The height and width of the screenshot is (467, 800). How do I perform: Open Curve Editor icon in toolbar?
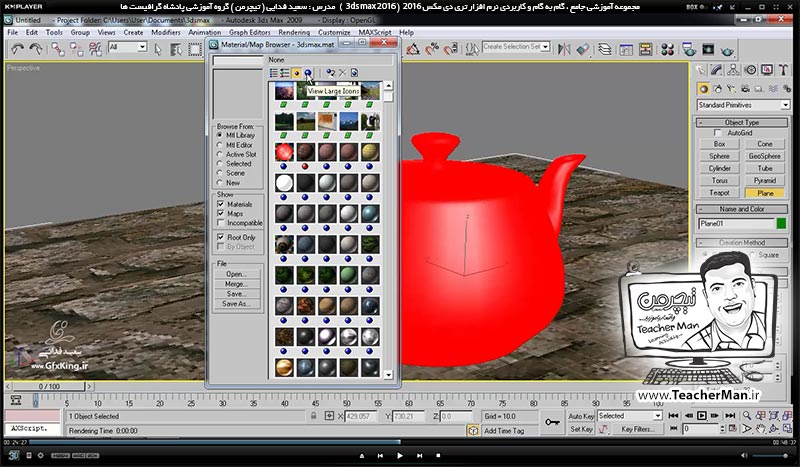[626, 49]
